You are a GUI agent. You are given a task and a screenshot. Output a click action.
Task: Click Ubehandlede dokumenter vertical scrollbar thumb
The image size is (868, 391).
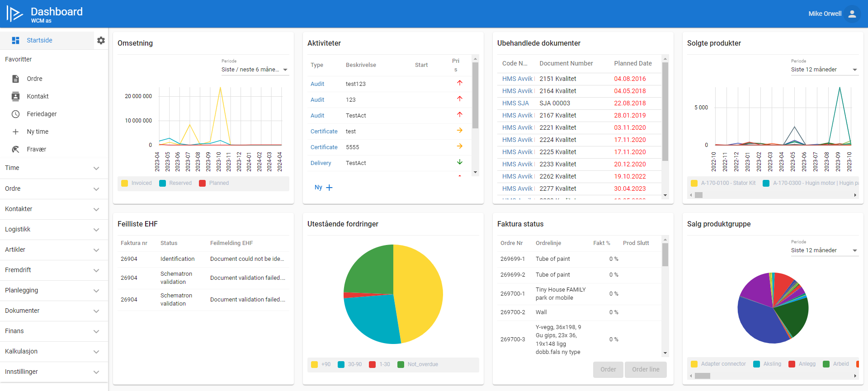tap(665, 111)
